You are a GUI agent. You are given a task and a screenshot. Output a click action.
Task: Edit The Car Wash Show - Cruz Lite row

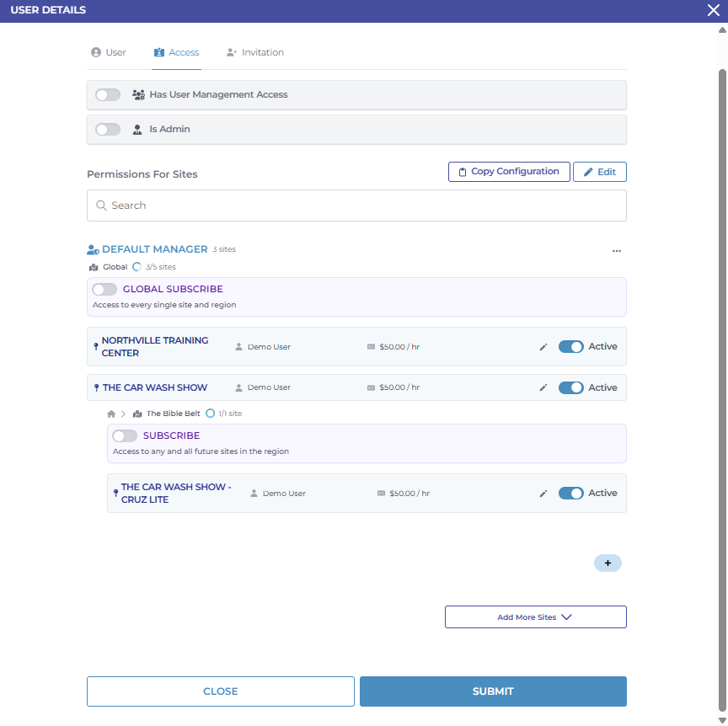click(x=543, y=494)
